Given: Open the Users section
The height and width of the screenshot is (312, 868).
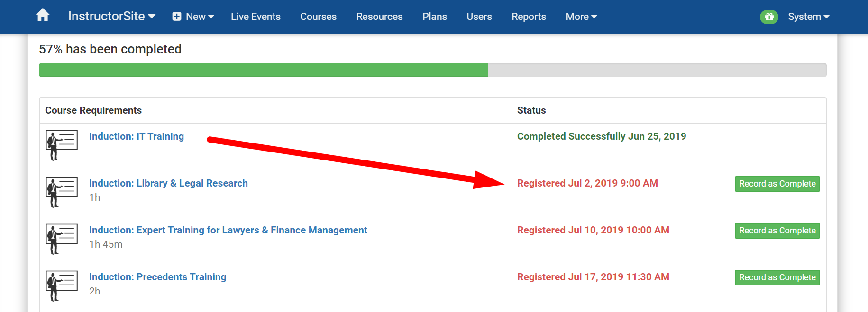Looking at the screenshot, I should click(x=479, y=17).
